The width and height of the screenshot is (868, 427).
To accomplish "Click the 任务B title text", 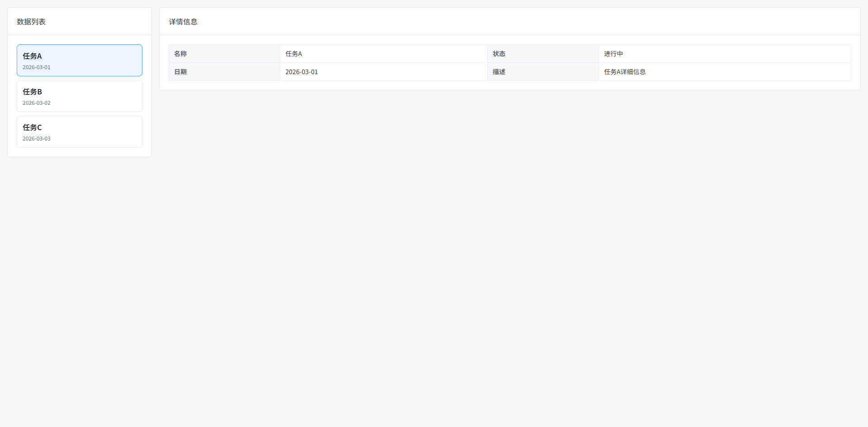I will pyautogui.click(x=32, y=92).
